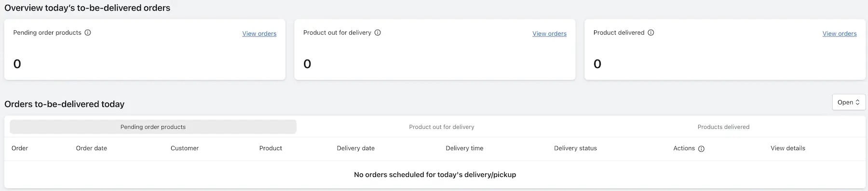The width and height of the screenshot is (868, 191).
Task: View orders for Product delivered card
Action: (840, 34)
